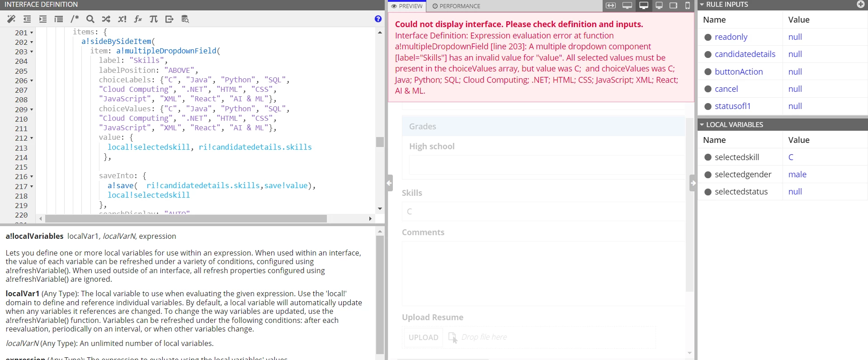Click selectedstatus local variable name
Viewport: 868px width, 360px height.
pos(741,192)
